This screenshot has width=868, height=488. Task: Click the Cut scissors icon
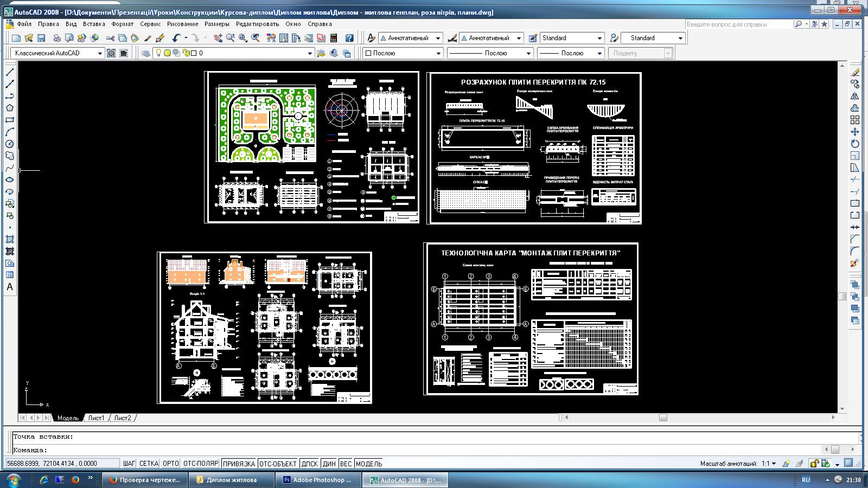(x=110, y=38)
